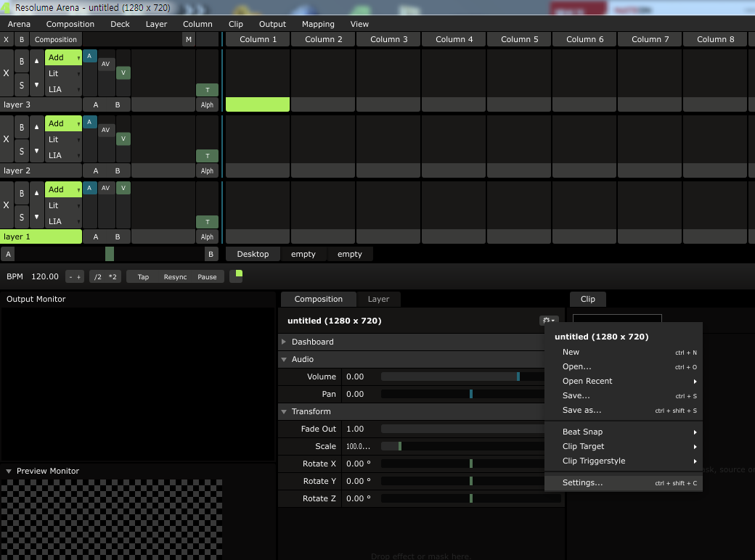Choose Settings... from the context menu
Viewport: 755px width, 560px height.
pyautogui.click(x=624, y=482)
